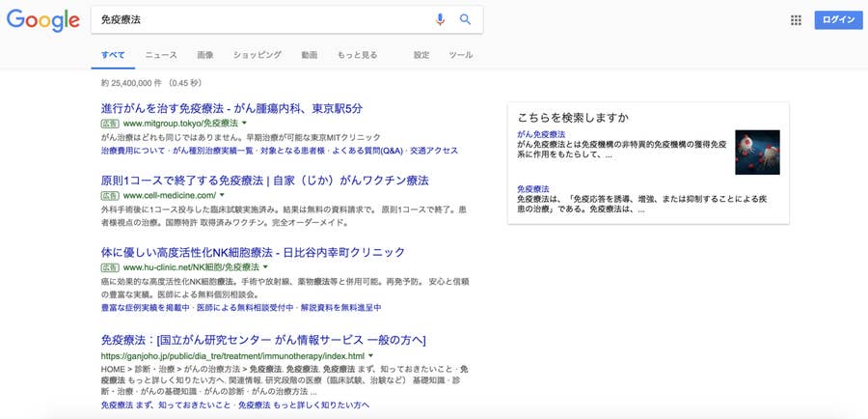Open the 動画 tab
868x419 pixels.
(310, 55)
